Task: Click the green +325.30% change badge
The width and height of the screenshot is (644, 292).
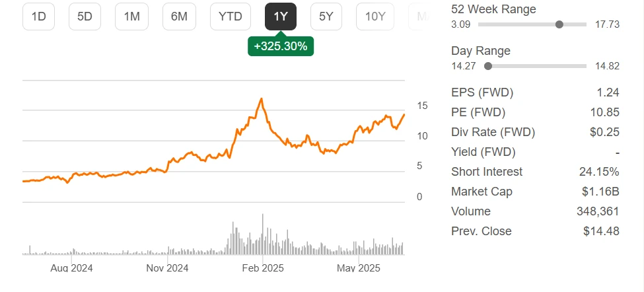Action: (281, 46)
